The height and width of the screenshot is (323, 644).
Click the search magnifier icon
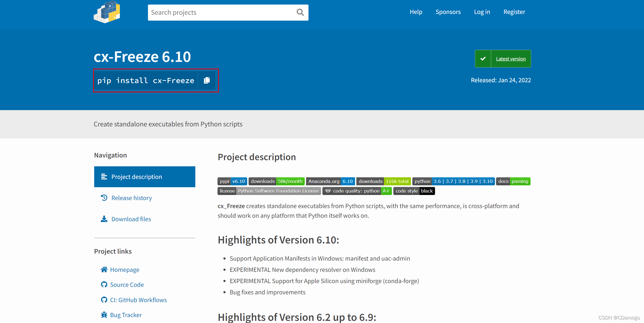click(300, 12)
